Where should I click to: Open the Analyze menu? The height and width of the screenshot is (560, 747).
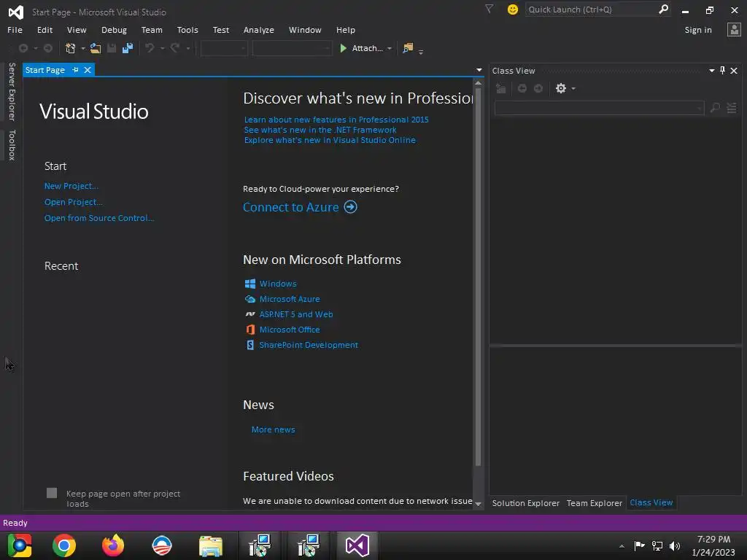(259, 29)
